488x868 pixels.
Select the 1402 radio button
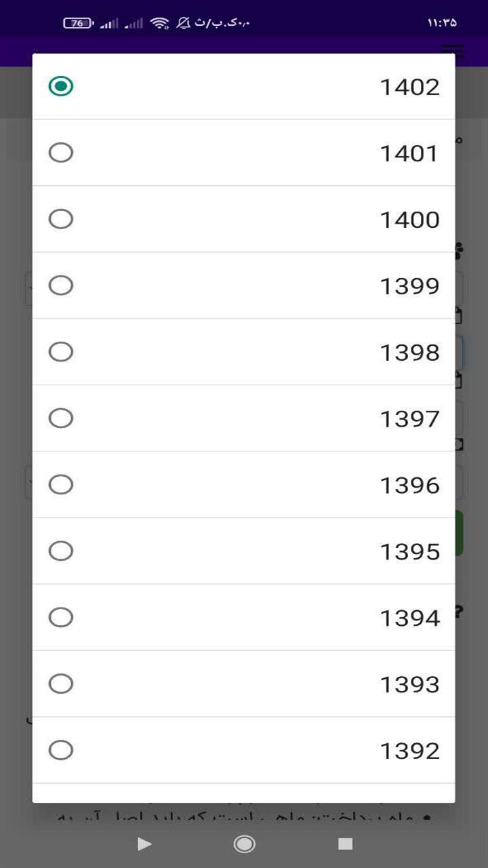tap(61, 86)
